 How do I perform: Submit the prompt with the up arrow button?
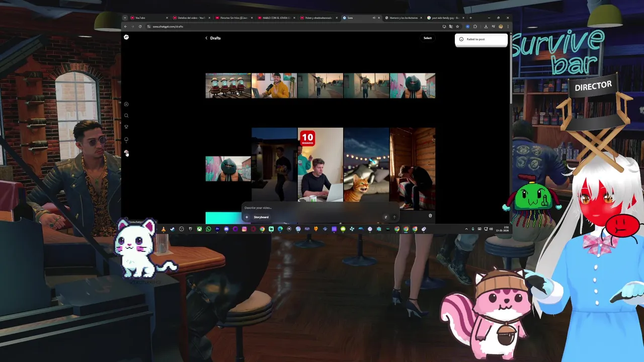click(394, 217)
